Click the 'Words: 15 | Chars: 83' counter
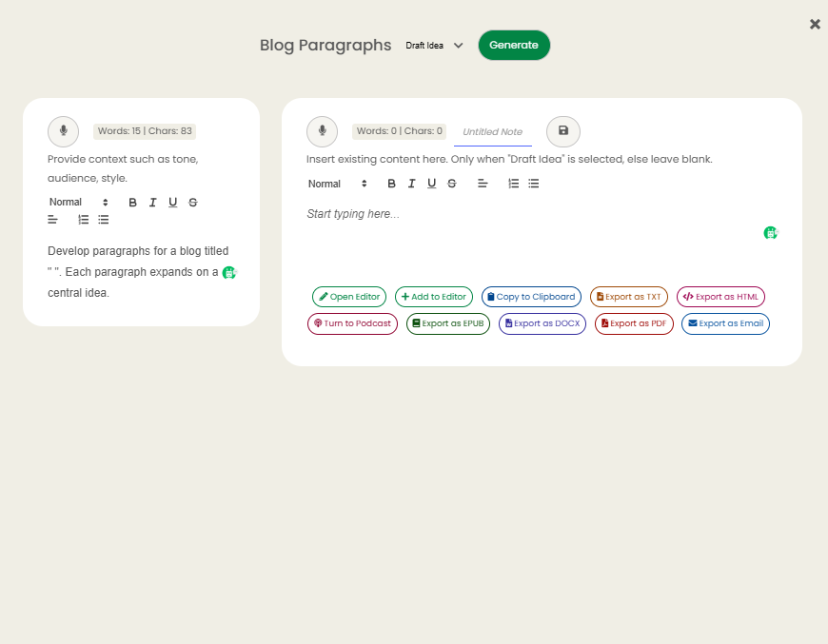 (x=145, y=131)
